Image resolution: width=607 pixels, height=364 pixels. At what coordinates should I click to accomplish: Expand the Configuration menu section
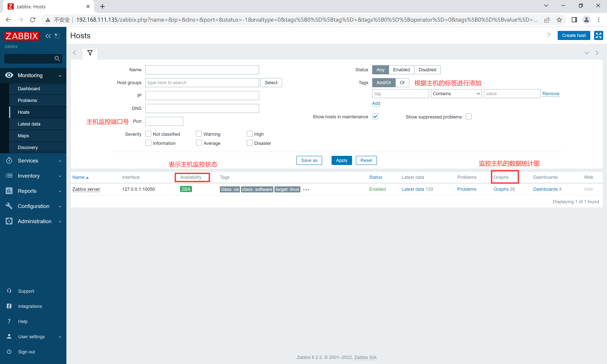click(33, 206)
